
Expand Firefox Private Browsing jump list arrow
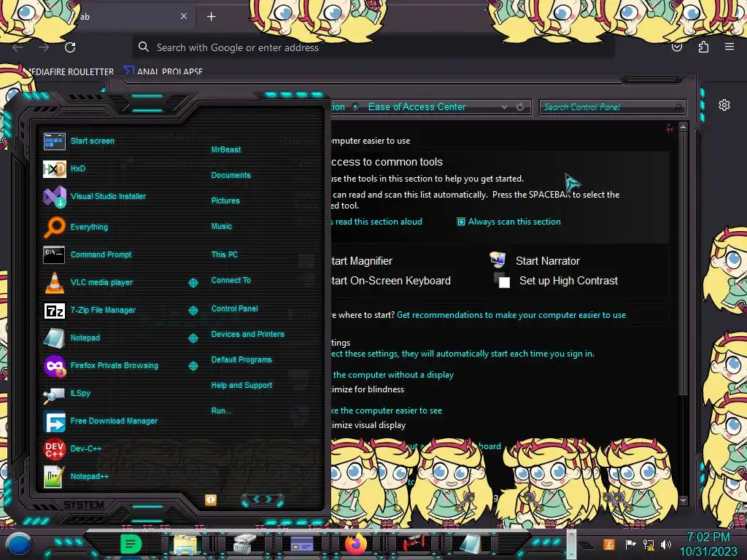[193, 366]
